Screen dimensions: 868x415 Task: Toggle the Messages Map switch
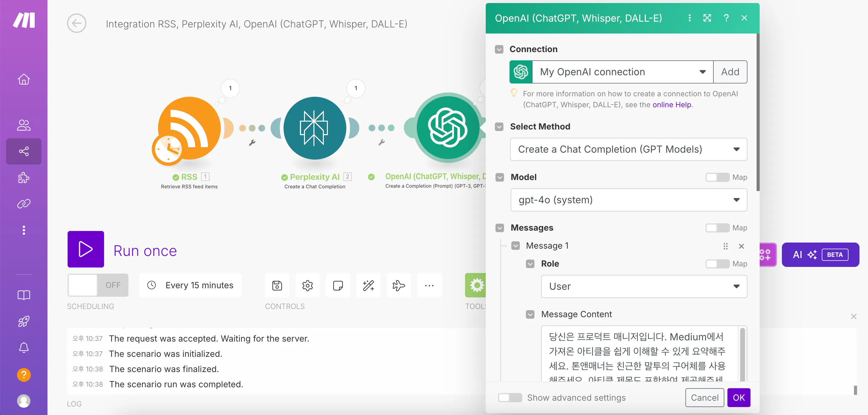pos(717,228)
